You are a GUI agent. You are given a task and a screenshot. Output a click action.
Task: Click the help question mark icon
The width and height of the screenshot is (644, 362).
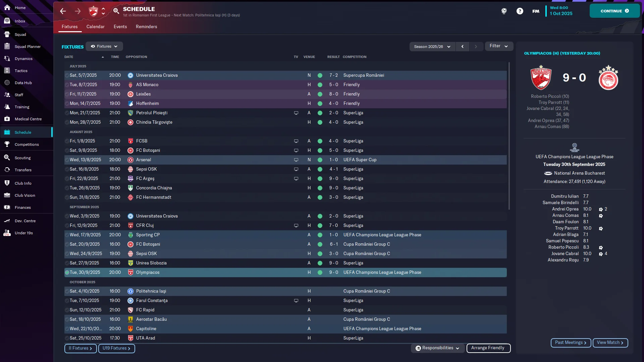[x=520, y=11]
